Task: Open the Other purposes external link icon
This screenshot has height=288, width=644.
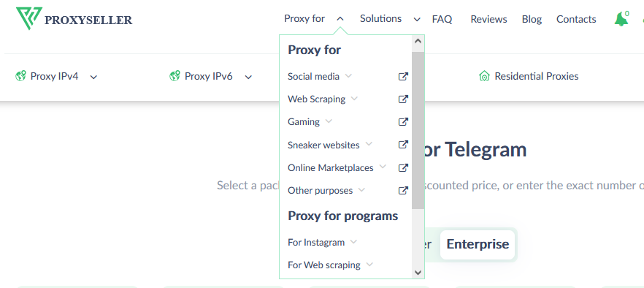Action: coord(403,190)
